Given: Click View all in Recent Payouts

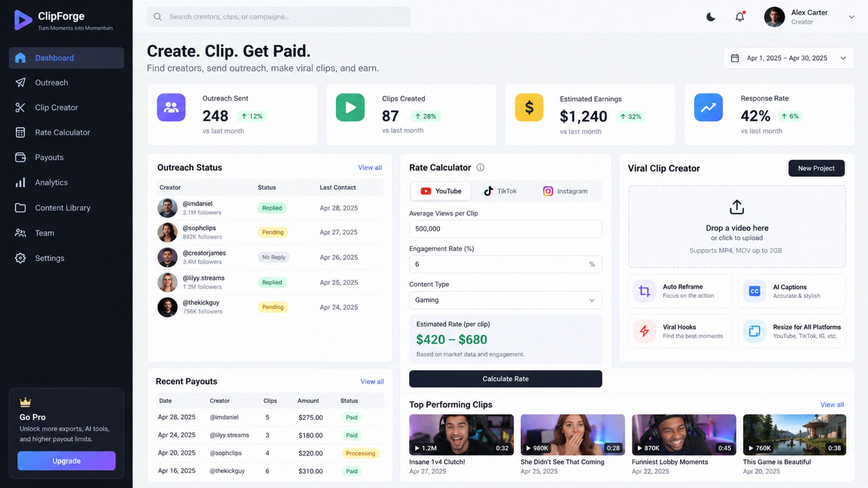Looking at the screenshot, I should [x=372, y=382].
